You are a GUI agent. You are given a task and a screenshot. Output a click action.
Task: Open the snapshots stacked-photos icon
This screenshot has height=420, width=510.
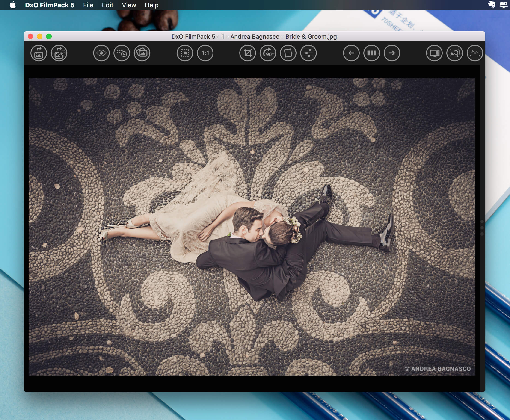142,53
